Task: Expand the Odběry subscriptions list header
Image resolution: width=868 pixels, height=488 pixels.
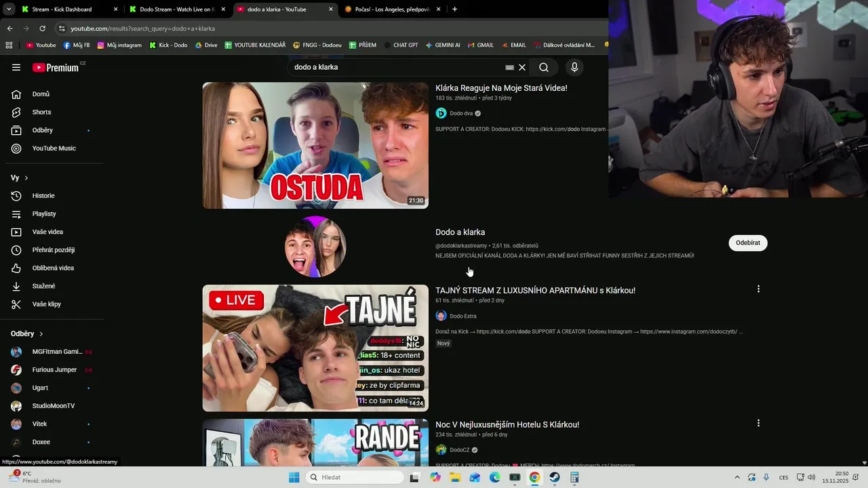Action: pyautogui.click(x=27, y=333)
